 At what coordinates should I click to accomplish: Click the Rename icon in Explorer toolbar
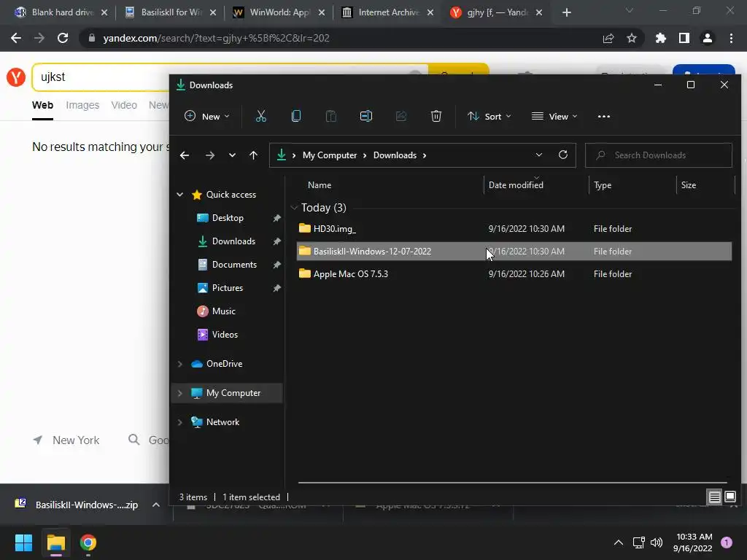coord(366,116)
